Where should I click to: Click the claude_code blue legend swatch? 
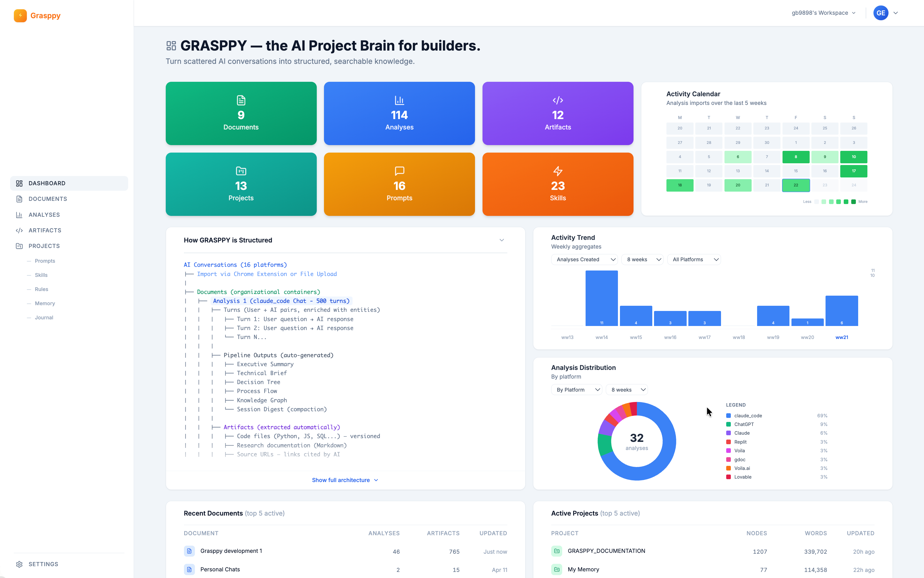(729, 416)
